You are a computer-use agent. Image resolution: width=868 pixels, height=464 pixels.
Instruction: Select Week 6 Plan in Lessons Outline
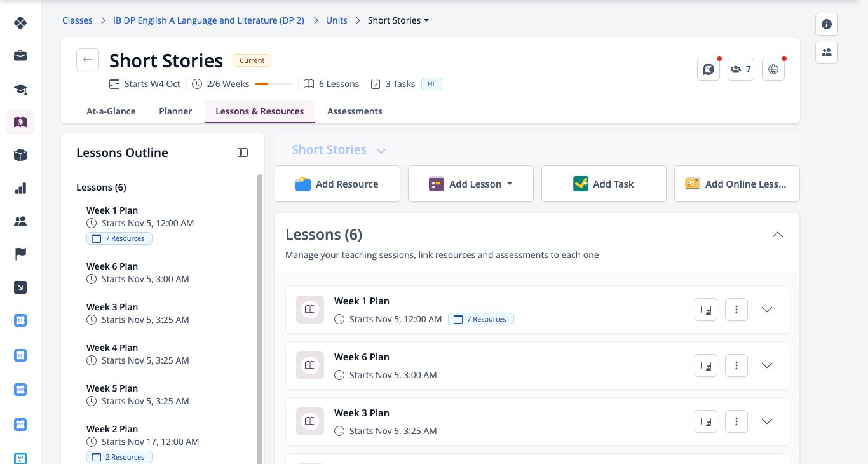pyautogui.click(x=112, y=266)
